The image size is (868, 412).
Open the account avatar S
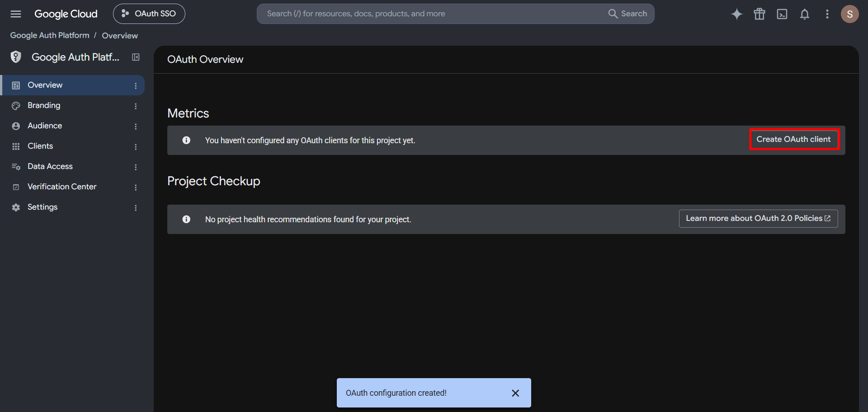click(850, 14)
